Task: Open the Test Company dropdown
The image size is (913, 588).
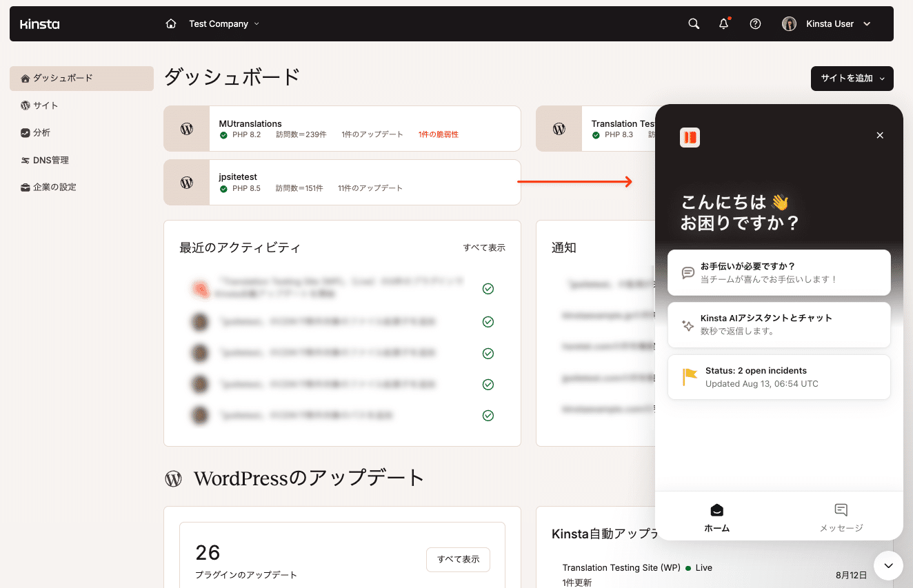Action: pyautogui.click(x=224, y=23)
